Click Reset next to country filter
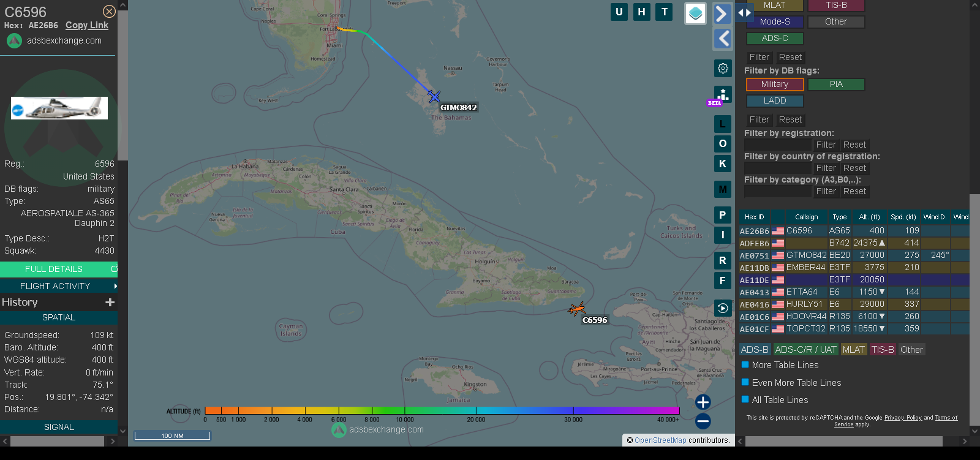 pyautogui.click(x=854, y=168)
